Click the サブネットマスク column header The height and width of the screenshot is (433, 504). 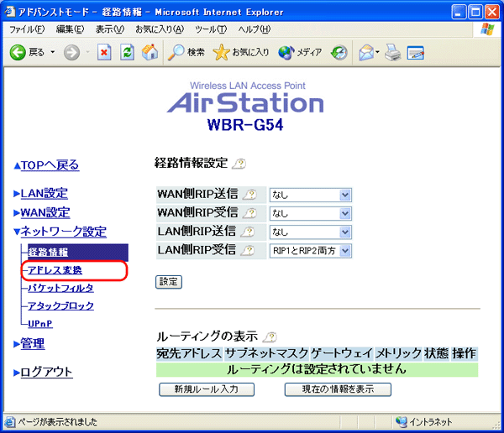266,353
